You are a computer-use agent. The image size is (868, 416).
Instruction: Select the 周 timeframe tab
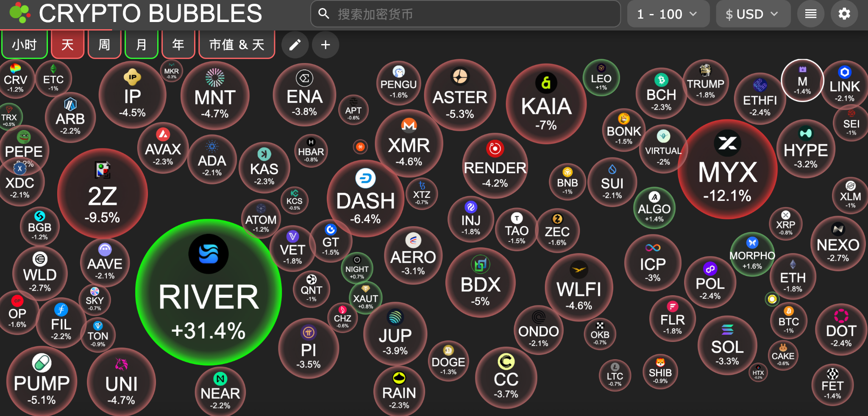pos(104,44)
